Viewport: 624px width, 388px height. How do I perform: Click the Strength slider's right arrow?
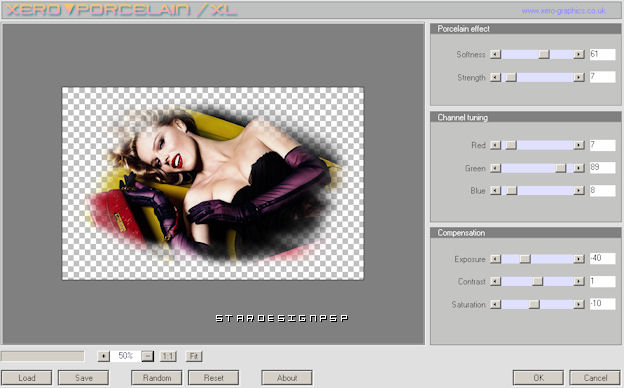pos(579,77)
